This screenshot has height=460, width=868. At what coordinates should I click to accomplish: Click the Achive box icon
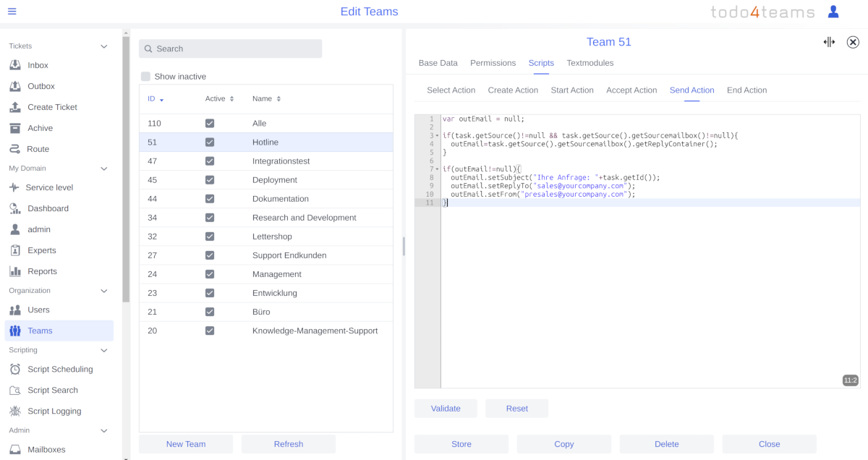coord(15,128)
